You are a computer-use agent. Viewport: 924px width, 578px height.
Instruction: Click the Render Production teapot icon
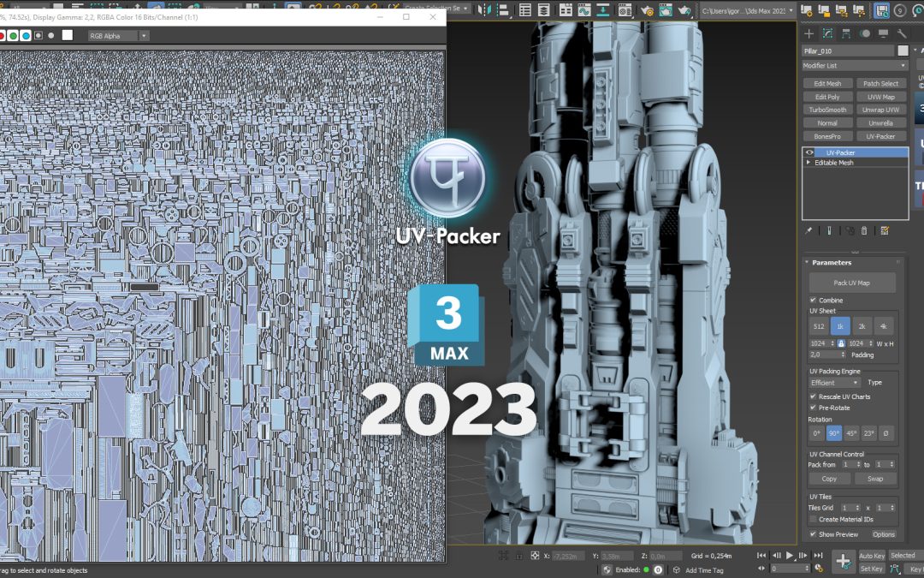tap(684, 10)
